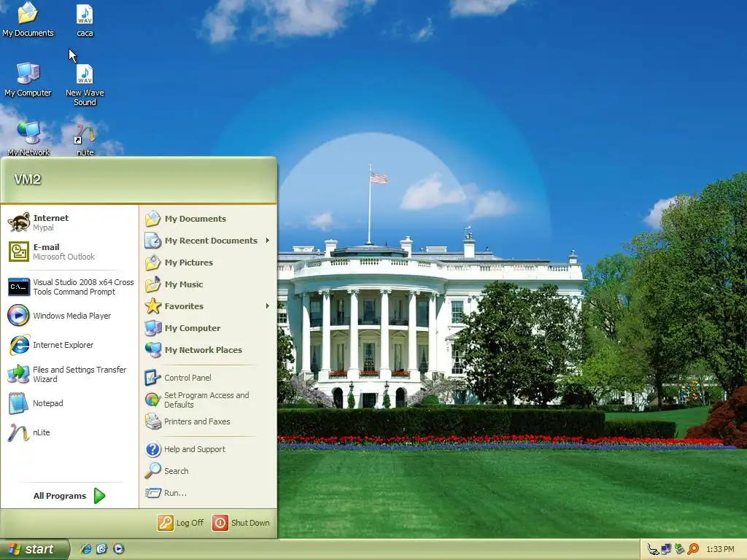
Task: Open Visual Studio 2008 x64 Command Prompt
Action: pos(70,287)
